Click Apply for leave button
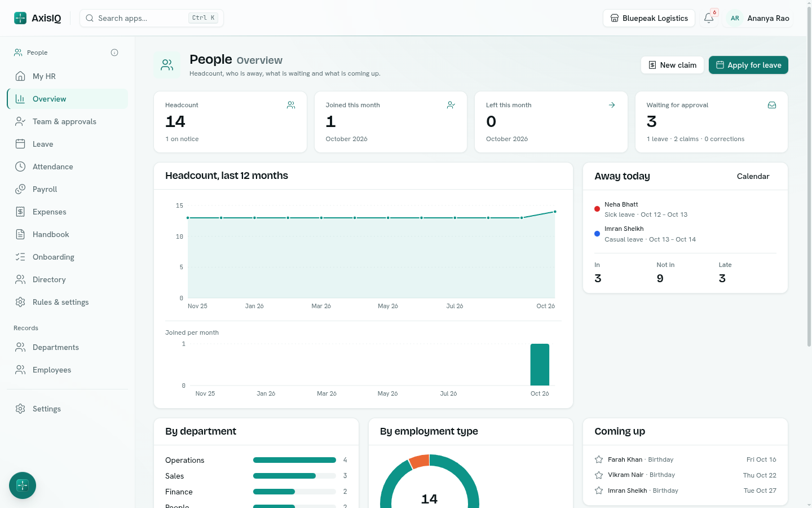 tap(748, 65)
